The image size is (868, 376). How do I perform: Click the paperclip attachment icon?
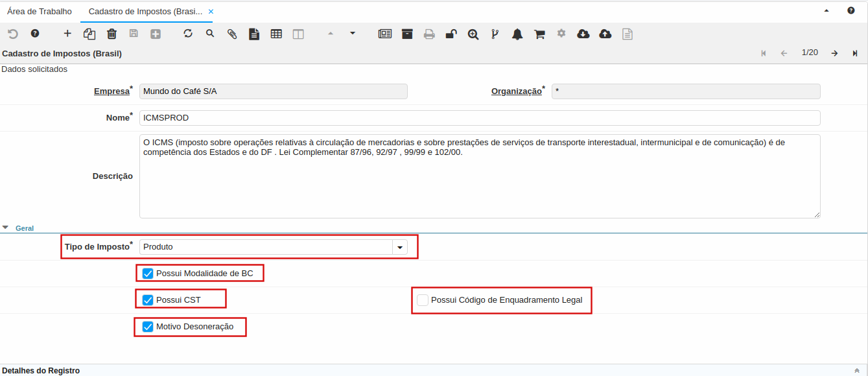(232, 34)
